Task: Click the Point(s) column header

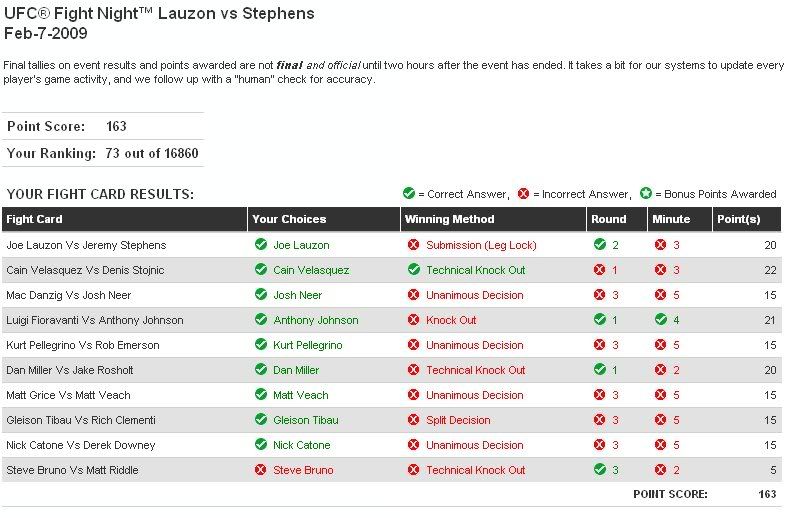Action: (739, 219)
